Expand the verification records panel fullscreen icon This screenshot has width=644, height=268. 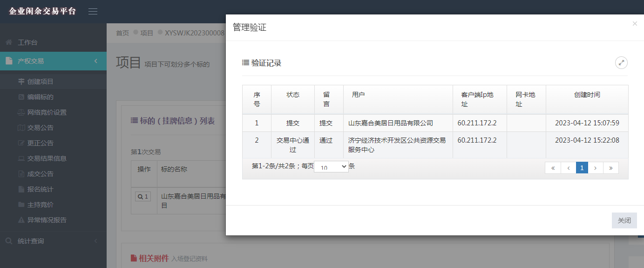[621, 63]
